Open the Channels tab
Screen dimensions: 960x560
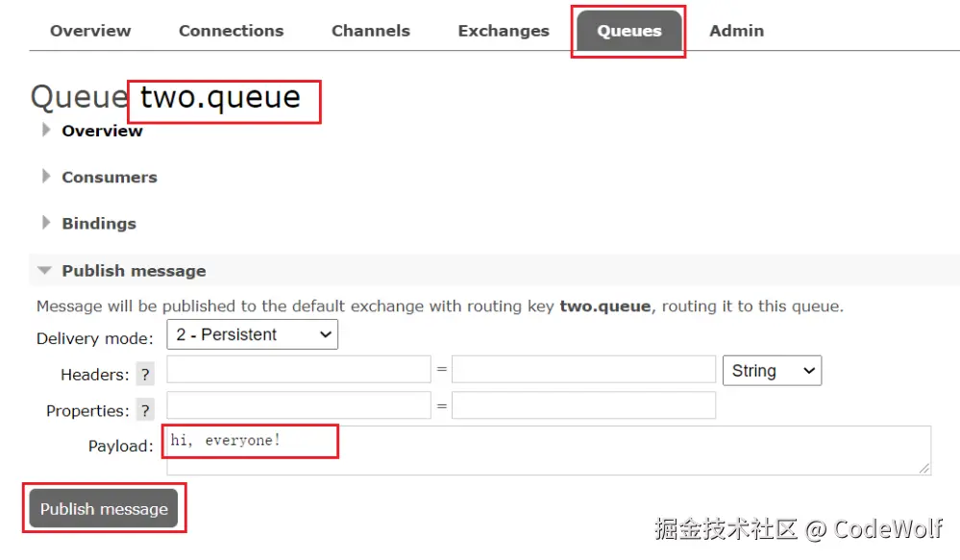click(371, 31)
